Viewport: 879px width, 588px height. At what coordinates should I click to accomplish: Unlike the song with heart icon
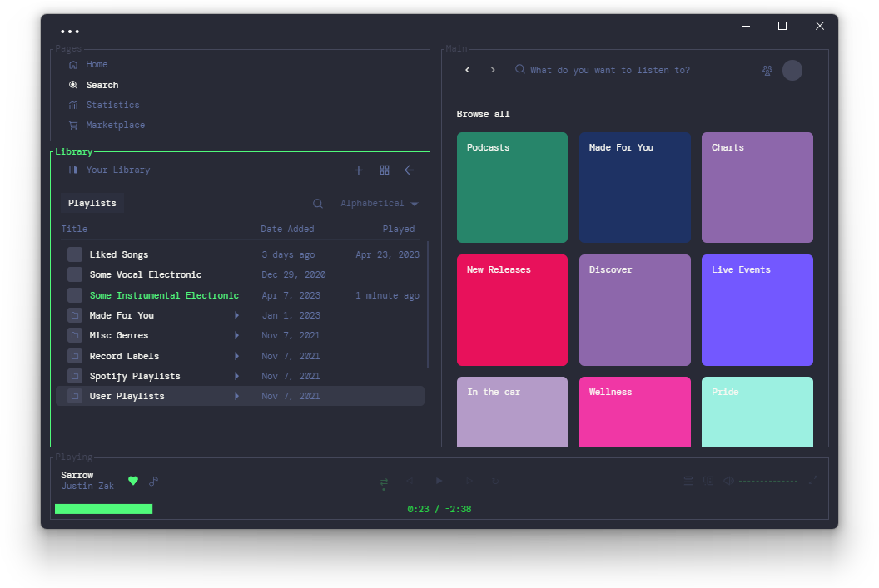[133, 481]
